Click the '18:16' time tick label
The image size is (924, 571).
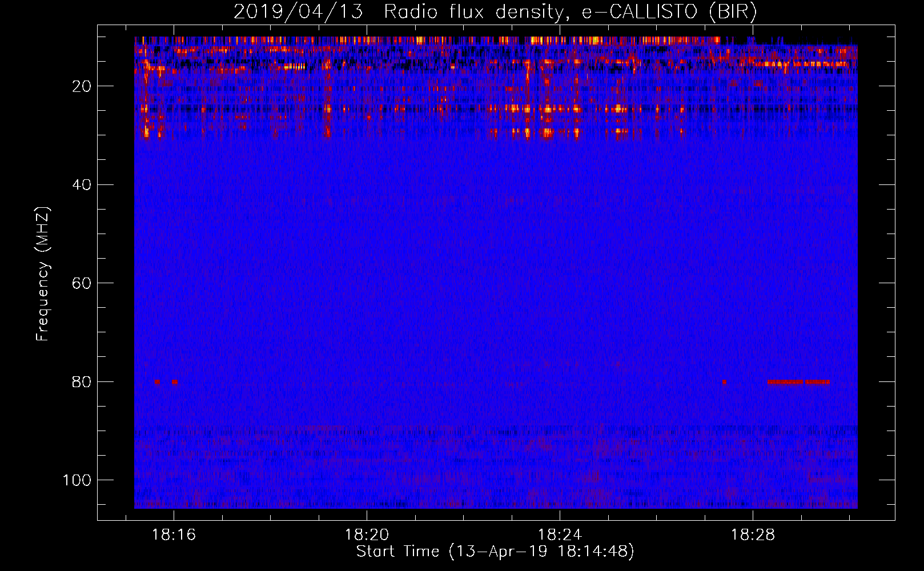coord(174,535)
